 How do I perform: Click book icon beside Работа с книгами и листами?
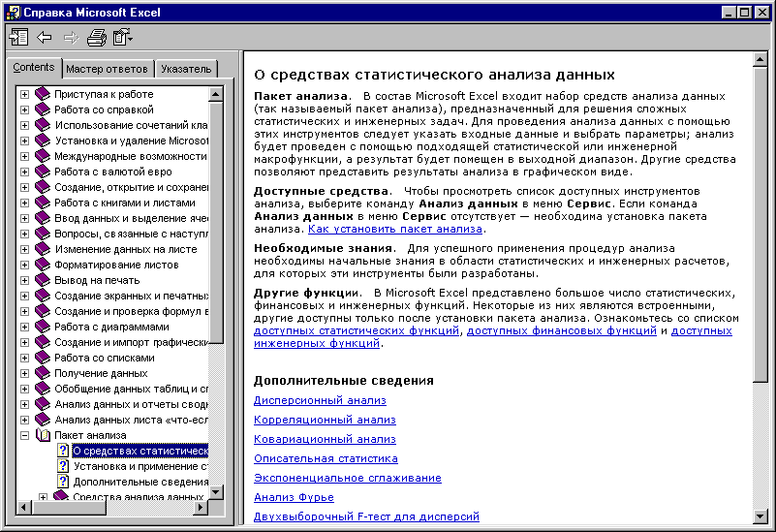[43, 203]
